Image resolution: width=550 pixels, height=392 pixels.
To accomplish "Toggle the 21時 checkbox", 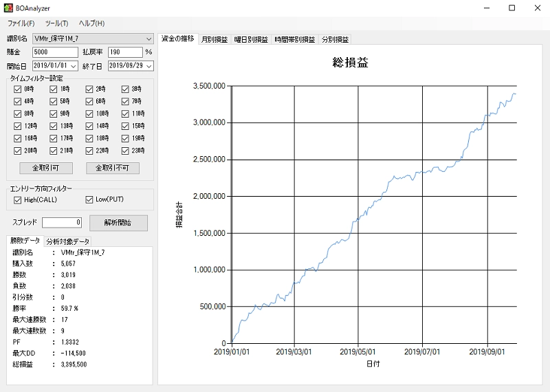I will click(x=53, y=151).
